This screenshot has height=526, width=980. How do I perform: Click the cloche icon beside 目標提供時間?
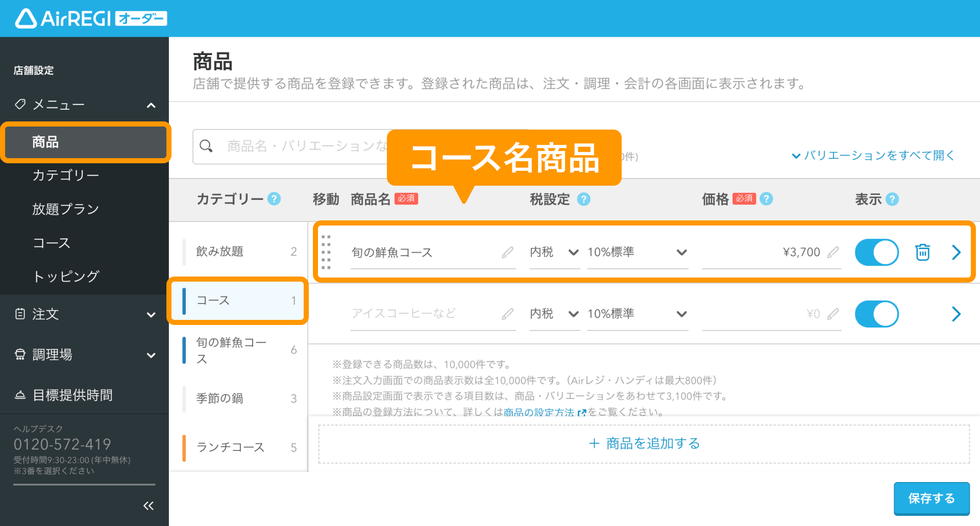20,395
